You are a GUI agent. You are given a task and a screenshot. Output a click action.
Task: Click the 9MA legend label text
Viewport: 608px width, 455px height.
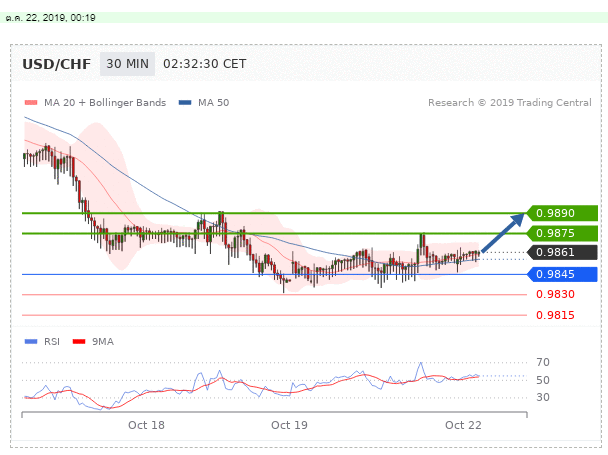[x=103, y=342]
